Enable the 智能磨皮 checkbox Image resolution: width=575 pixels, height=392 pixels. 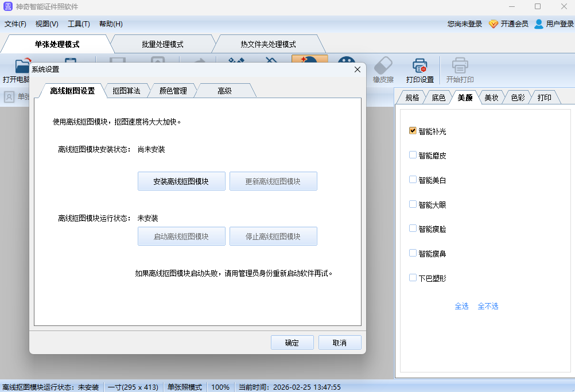412,154
